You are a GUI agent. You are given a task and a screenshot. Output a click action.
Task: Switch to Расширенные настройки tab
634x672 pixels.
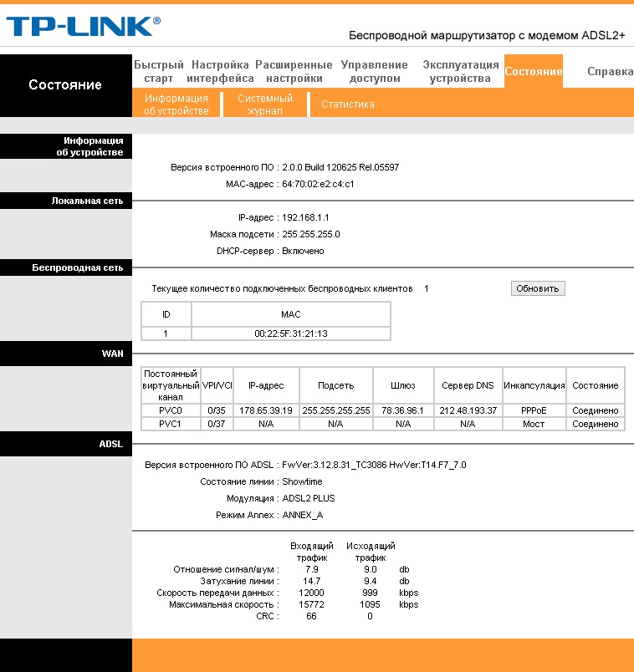point(294,72)
